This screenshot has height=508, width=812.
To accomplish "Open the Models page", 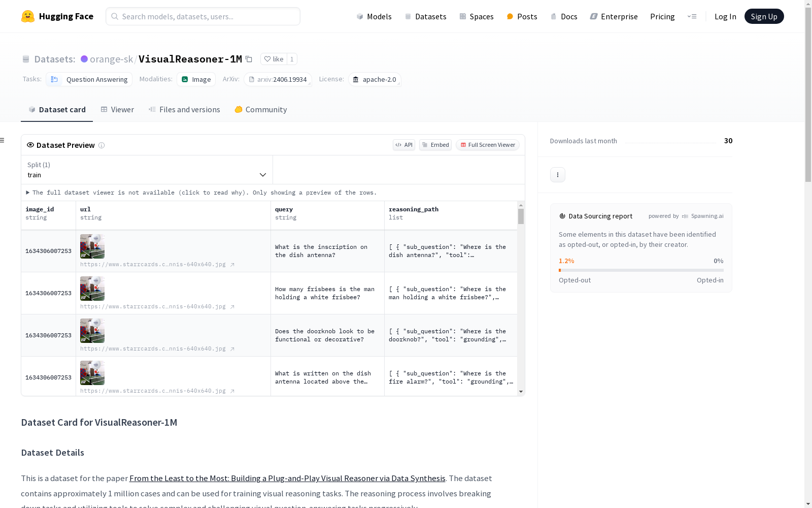I will coord(374,16).
